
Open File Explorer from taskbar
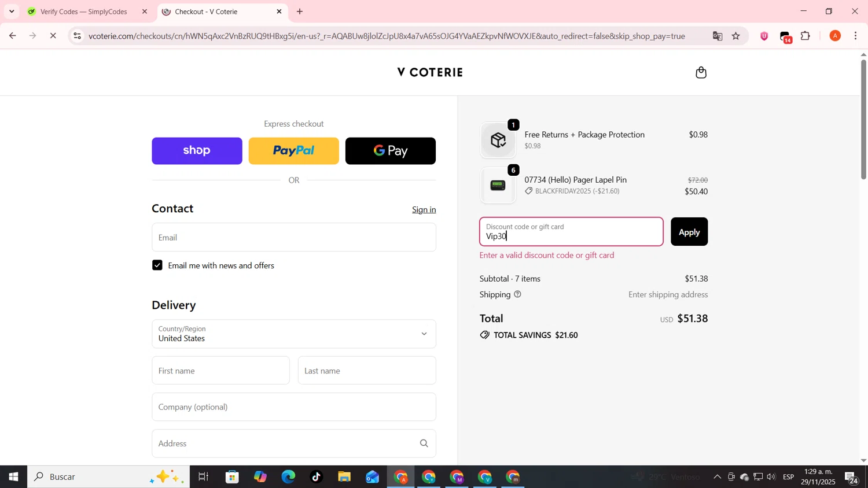tap(344, 477)
